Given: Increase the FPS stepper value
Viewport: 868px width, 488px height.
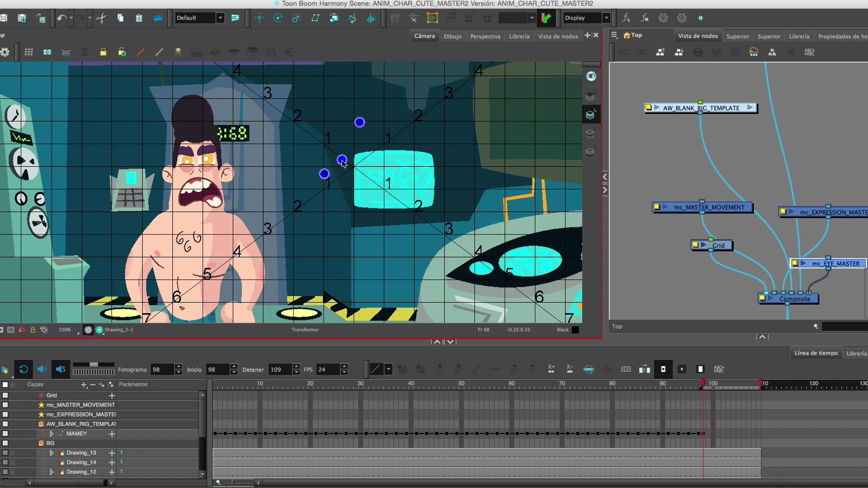Looking at the screenshot, I should (344, 367).
